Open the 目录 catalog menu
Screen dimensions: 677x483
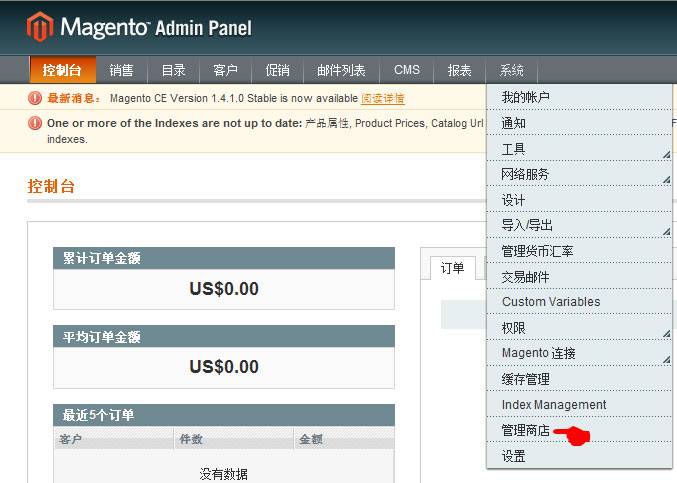pyautogui.click(x=174, y=70)
